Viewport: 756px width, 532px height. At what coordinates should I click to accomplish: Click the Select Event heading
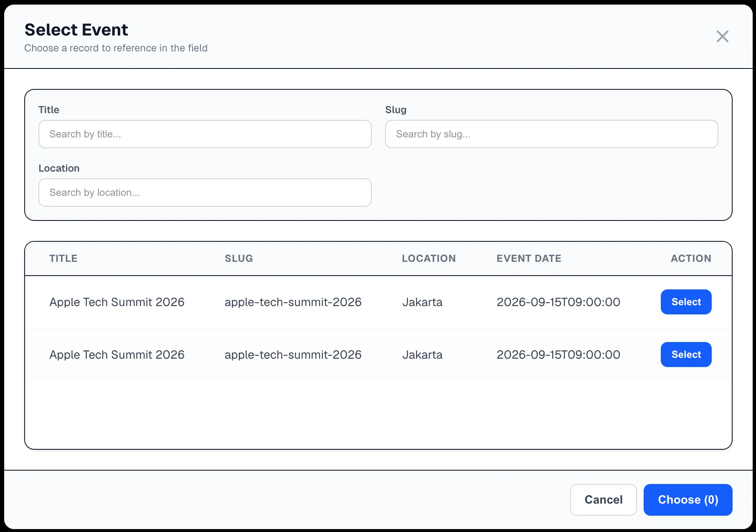tap(76, 30)
